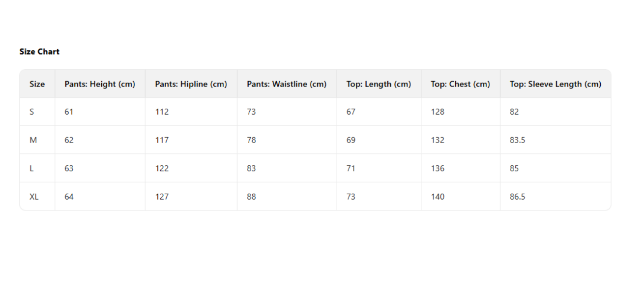Click the "Top: Chest (cm)" header
The image size is (644, 295).
[460, 84]
